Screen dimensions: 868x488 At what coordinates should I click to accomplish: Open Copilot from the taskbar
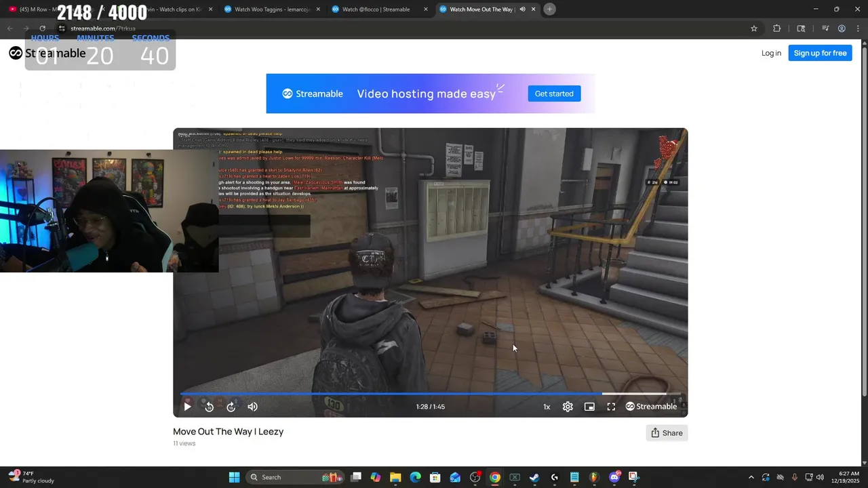click(376, 477)
